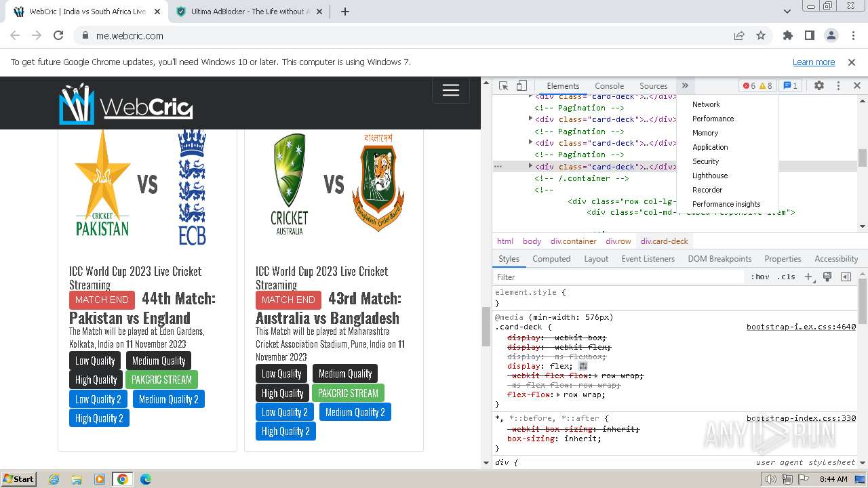This screenshot has width=868, height=488.
Task: Open Lighthouse from the tabs menu
Action: tap(710, 176)
